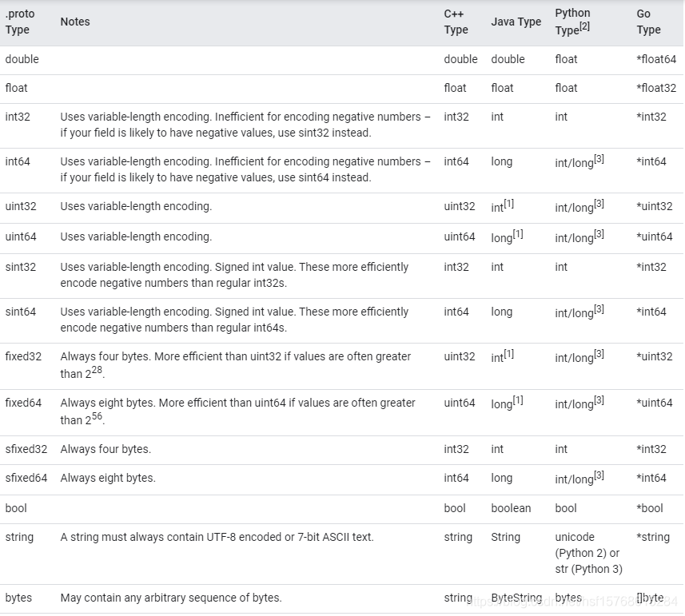Click the bool row's boolean Java cell
Screen dimensions: 685x616
click(x=511, y=508)
